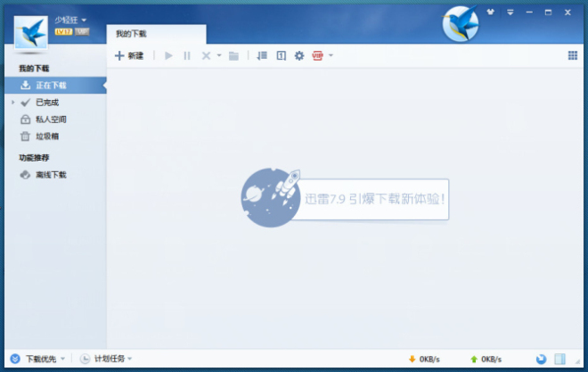This screenshot has width=588, height=372.
Task: Open 私人空间 private space
Action: (51, 120)
